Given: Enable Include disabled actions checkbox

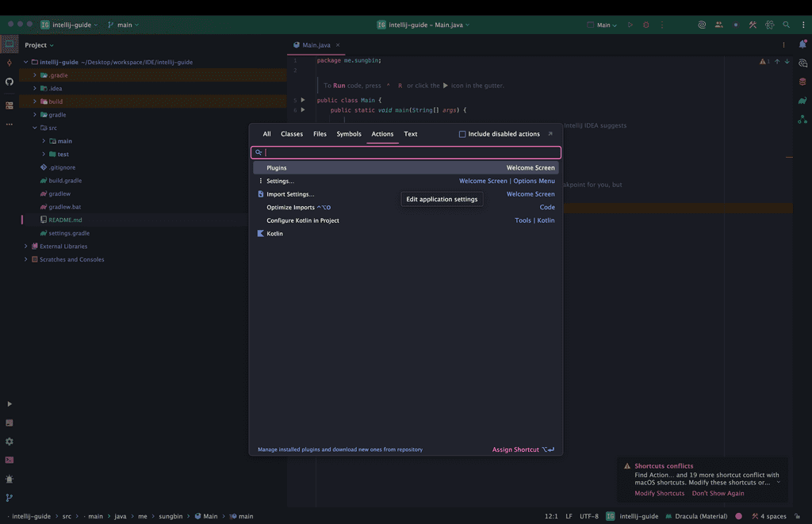Looking at the screenshot, I should tap(462, 134).
